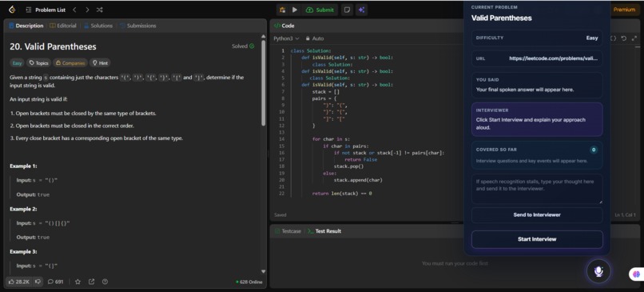644x292 pixels.
Task: Click the Covered So Far count badge
Action: tap(593, 150)
